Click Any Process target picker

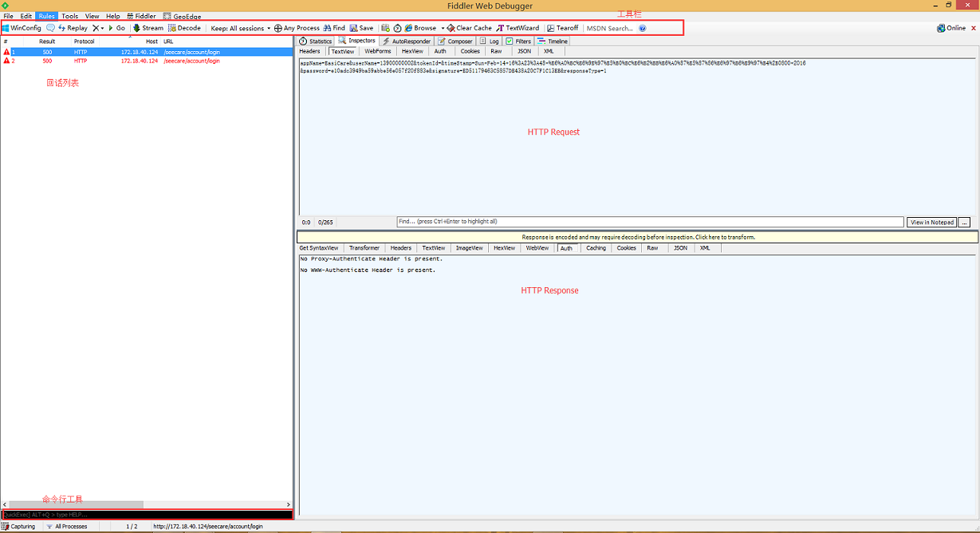tap(297, 28)
